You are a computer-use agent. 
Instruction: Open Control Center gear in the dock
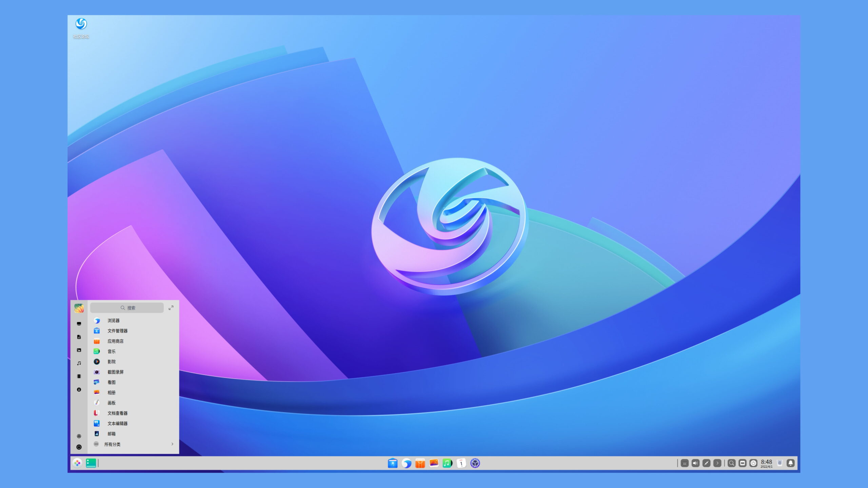click(x=475, y=463)
